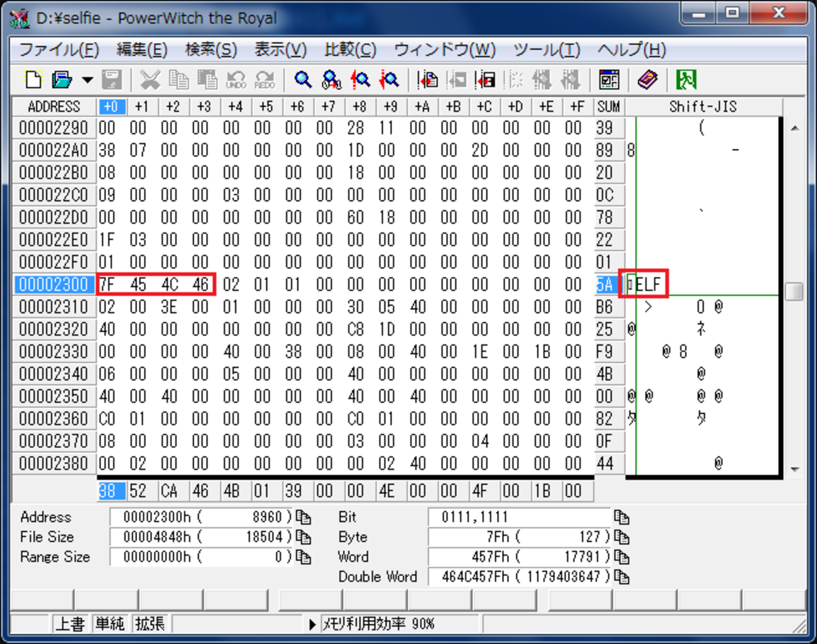Click the save floppy disk icon
This screenshot has height=644, width=817.
pos(112,80)
